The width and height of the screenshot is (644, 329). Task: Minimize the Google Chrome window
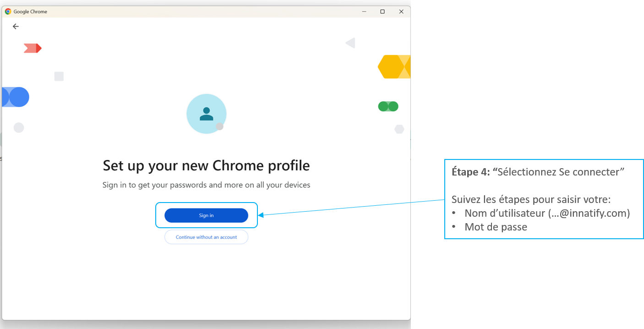tap(364, 11)
